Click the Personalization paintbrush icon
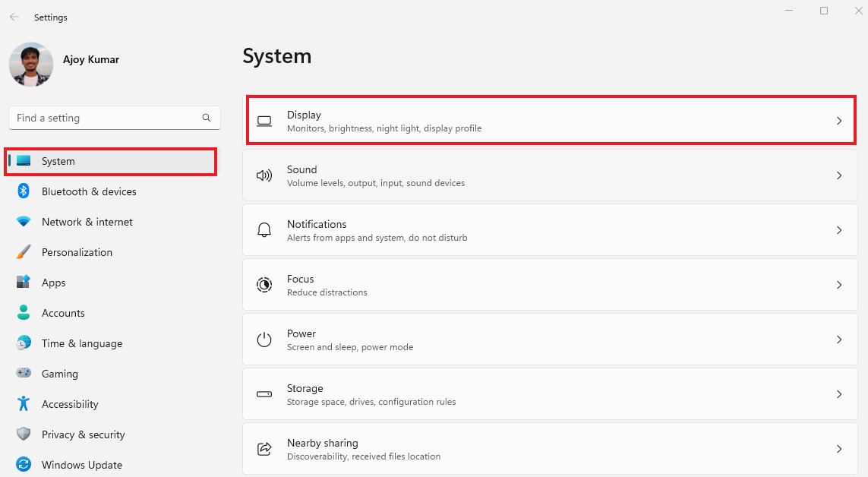868x477 pixels. point(24,252)
